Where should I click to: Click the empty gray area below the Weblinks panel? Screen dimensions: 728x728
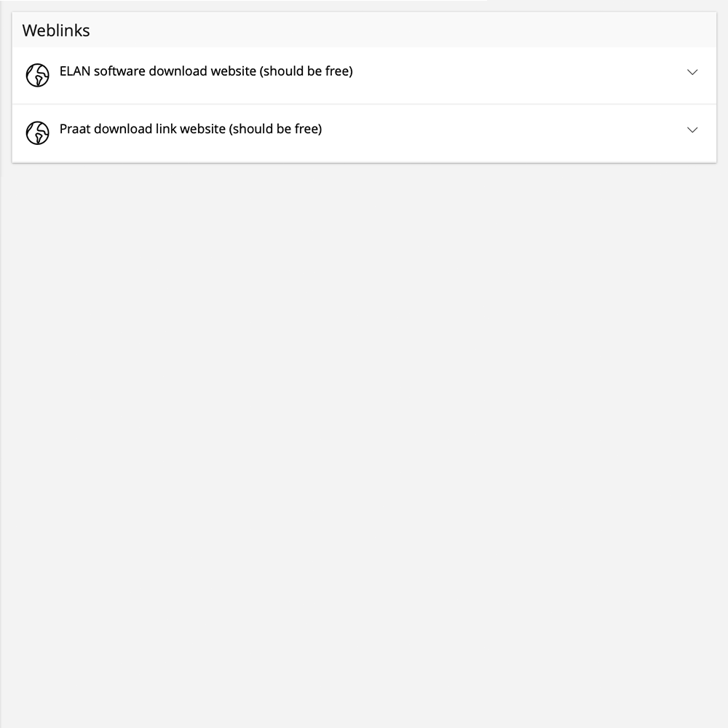coord(364,437)
